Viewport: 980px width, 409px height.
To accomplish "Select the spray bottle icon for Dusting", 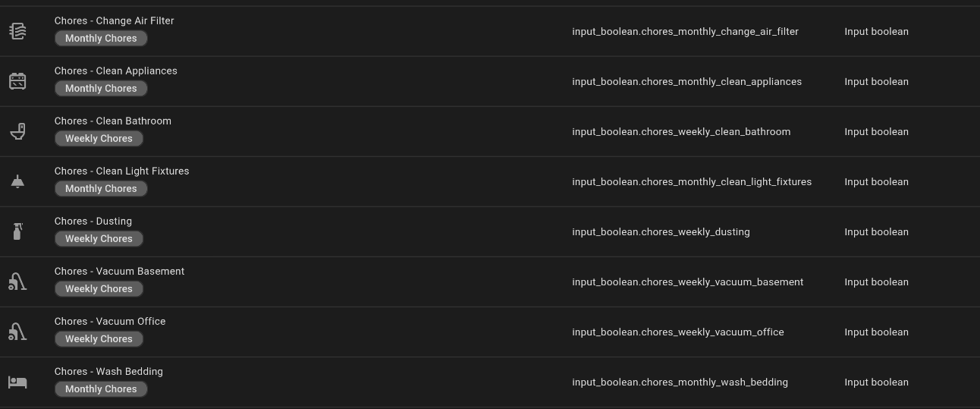I will click(x=17, y=231).
